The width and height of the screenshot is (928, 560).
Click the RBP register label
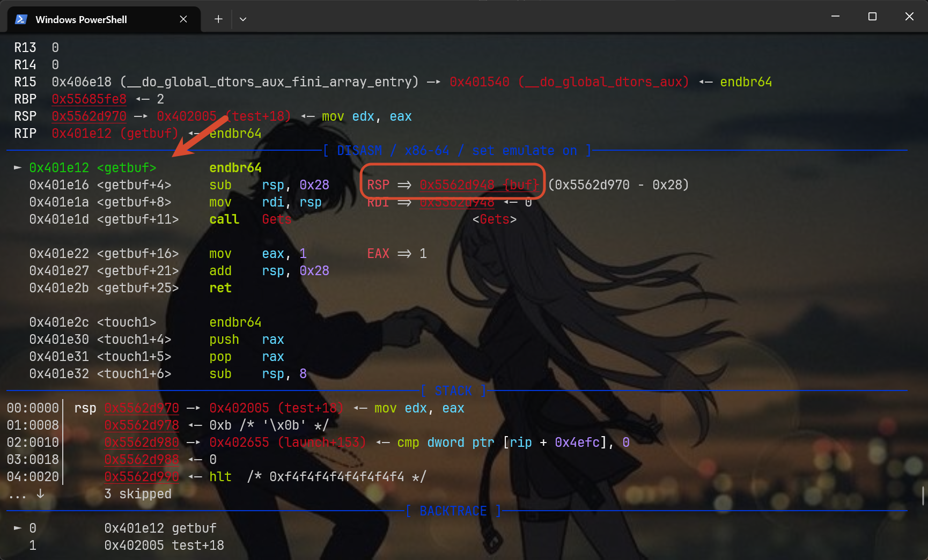pos(25,99)
